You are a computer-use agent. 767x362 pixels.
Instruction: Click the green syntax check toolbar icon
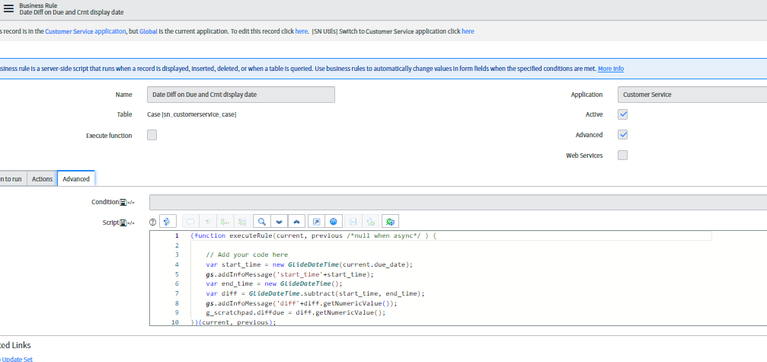pos(390,222)
